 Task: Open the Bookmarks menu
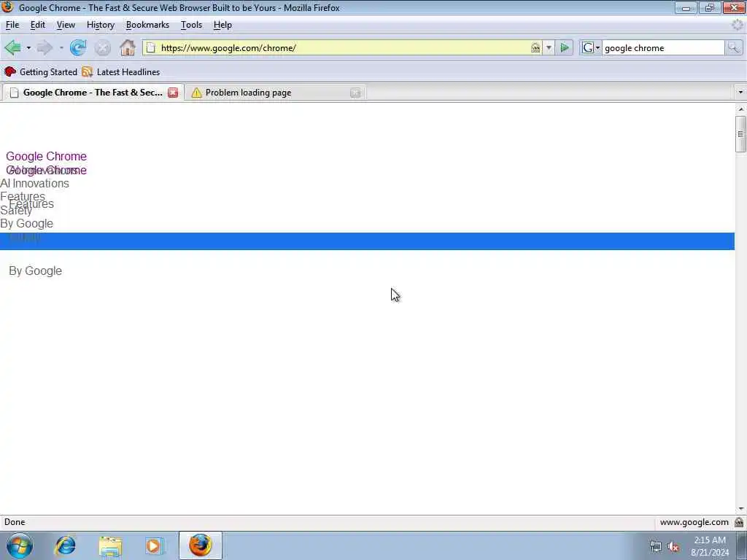tap(147, 25)
